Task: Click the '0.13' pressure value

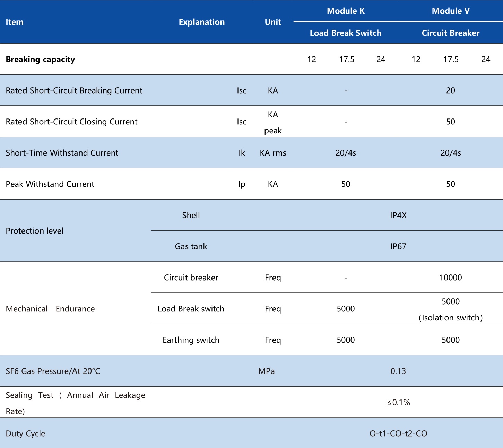Action: tap(398, 371)
